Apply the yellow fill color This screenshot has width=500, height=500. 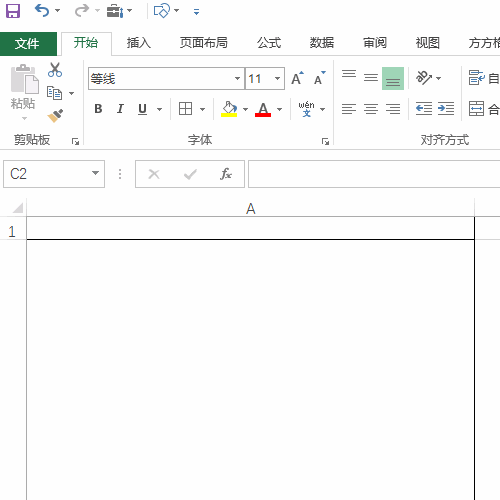point(229,109)
